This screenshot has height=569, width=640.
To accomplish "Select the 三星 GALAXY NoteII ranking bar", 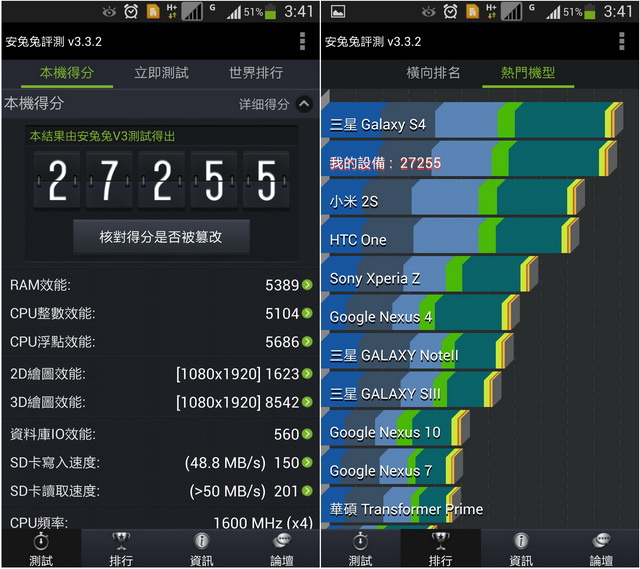I will click(x=418, y=351).
